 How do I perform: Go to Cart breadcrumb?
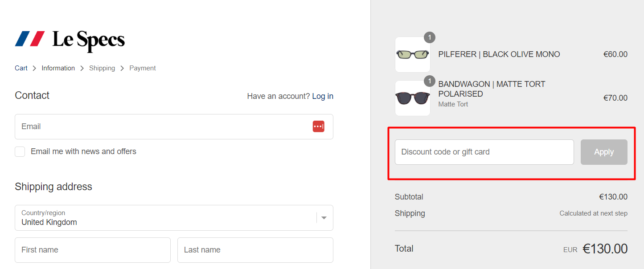pos(21,68)
